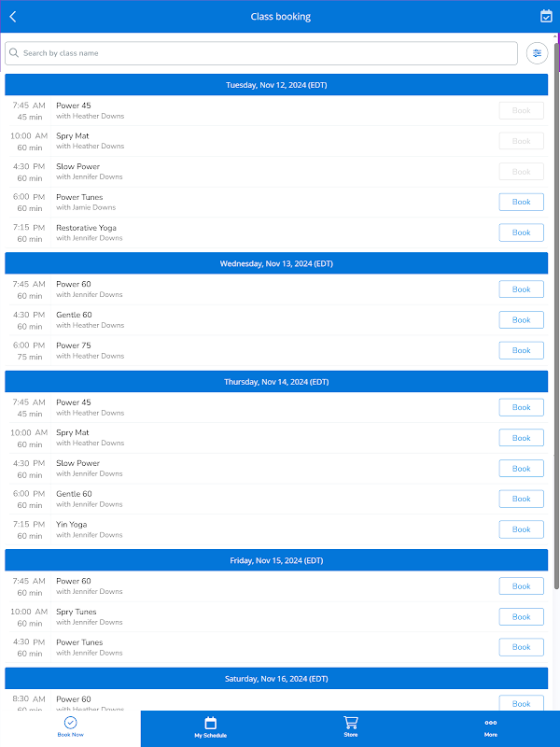Go back using the top-left arrow
Screen dimensions: 560x747
[x=13, y=17]
